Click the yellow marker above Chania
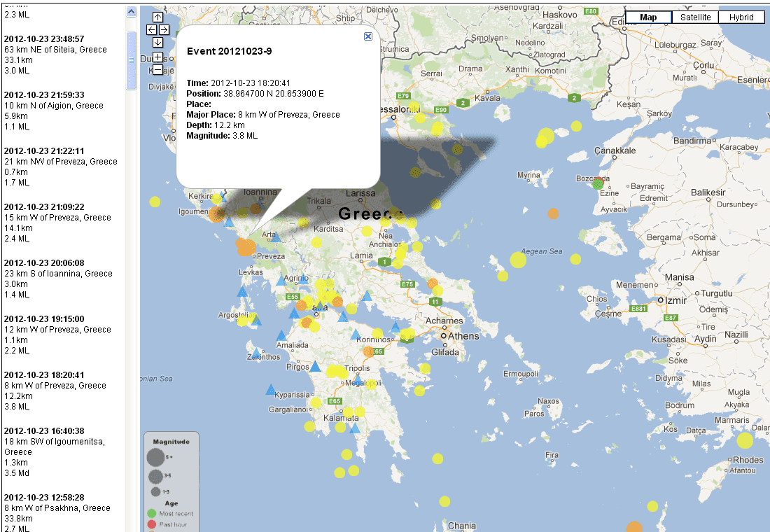Screen dimensions: 770x532 coord(444,501)
